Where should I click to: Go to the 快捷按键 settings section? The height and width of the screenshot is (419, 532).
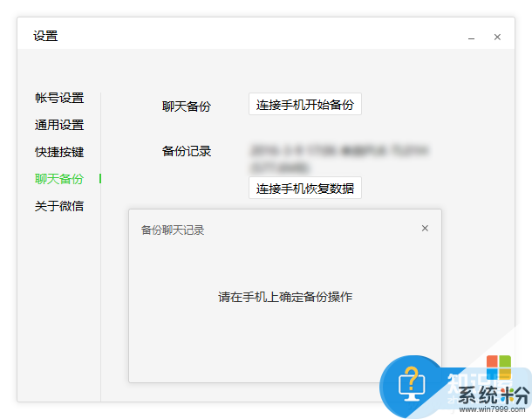click(59, 152)
